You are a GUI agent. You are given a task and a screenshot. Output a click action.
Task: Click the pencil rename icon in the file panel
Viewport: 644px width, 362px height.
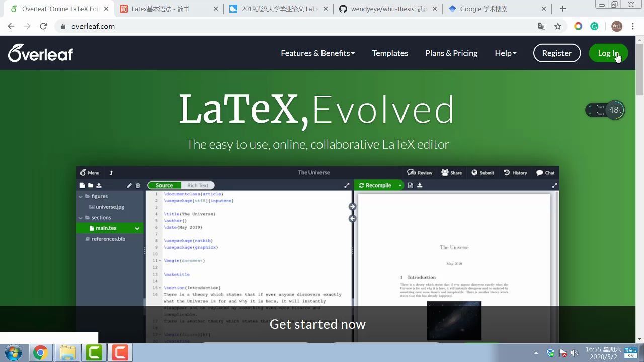(x=129, y=185)
